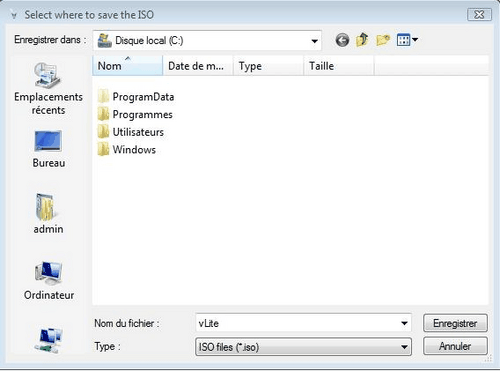Select the Programmes folder name
The height and width of the screenshot is (371, 500).
(x=143, y=115)
